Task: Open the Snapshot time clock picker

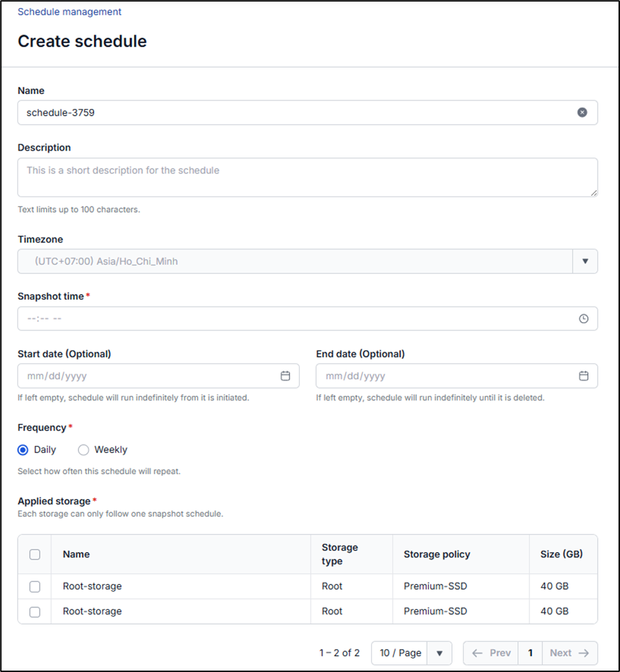Action: [x=584, y=319]
